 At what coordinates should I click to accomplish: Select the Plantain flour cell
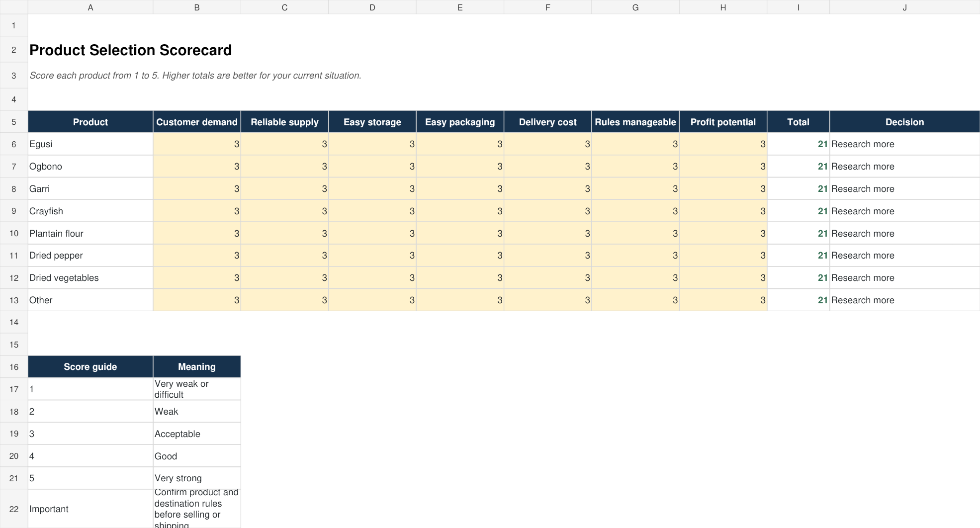tap(90, 233)
